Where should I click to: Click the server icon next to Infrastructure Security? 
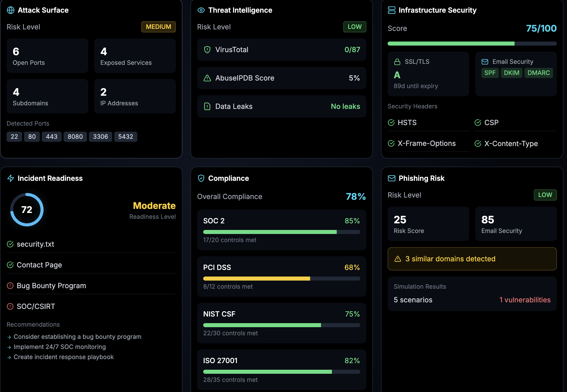[391, 10]
